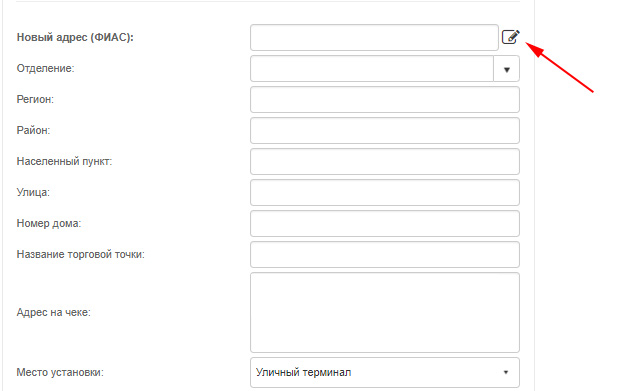Click the Номер дома label
Image resolution: width=621 pixels, height=391 pixels.
49,223
